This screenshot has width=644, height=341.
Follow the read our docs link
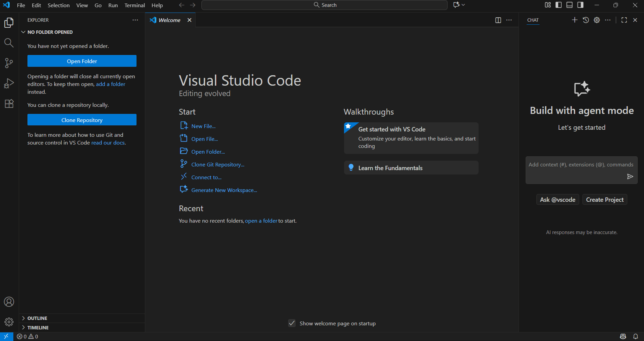point(108,143)
